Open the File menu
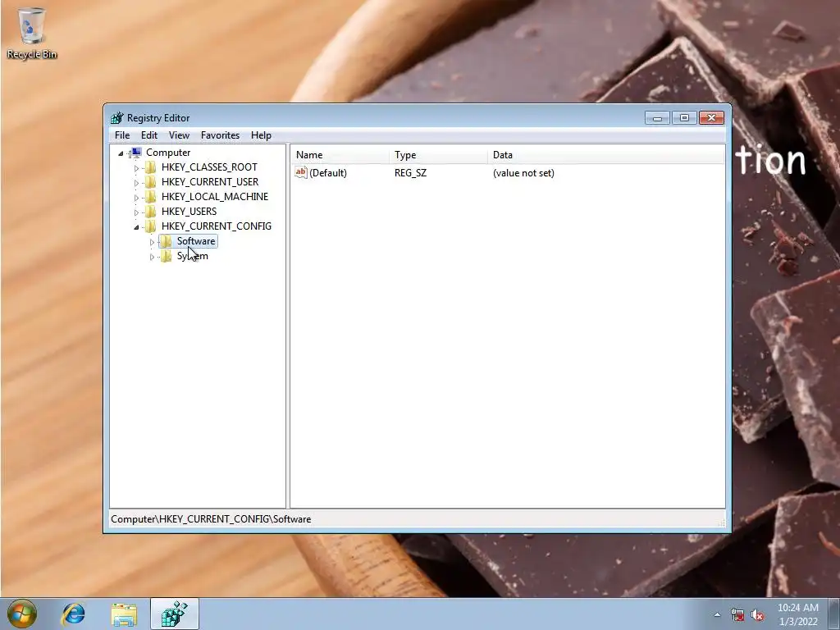This screenshot has width=840, height=630. click(x=122, y=135)
